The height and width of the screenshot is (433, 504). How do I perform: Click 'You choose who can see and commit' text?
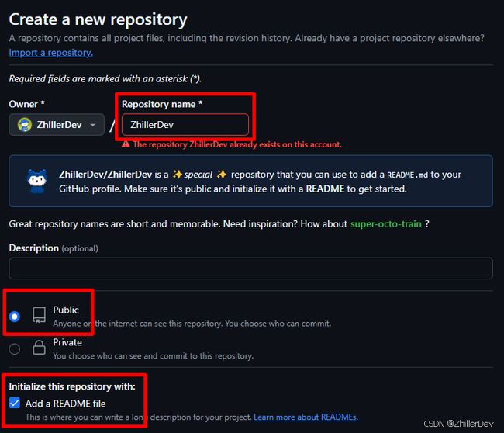coord(153,356)
